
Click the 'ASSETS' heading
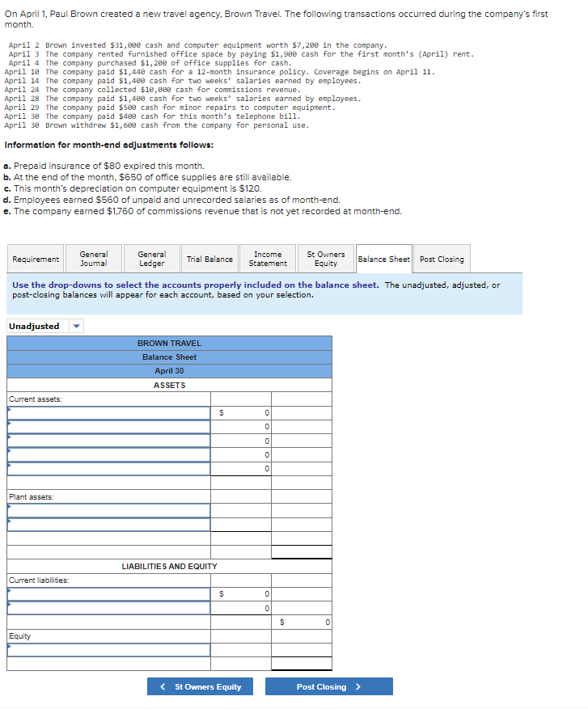[x=169, y=385]
